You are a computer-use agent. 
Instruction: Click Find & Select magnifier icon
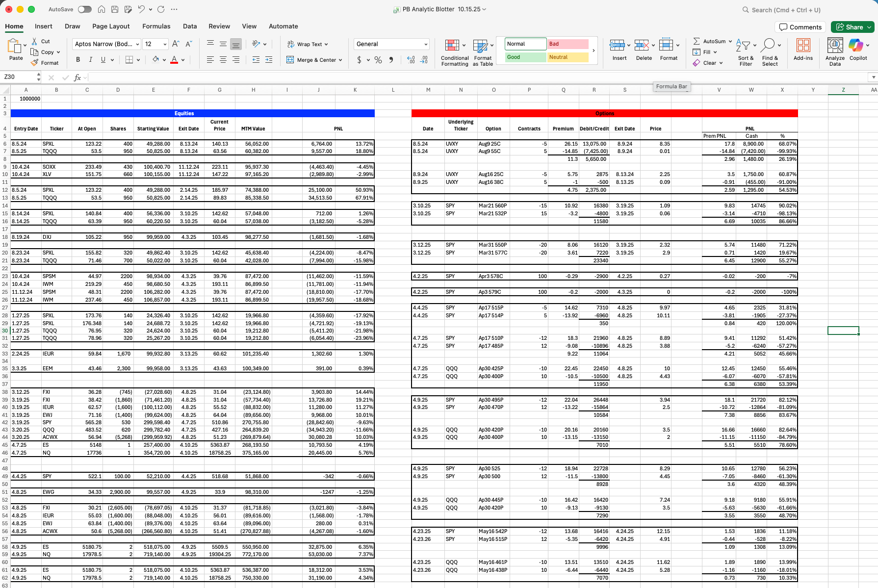point(769,45)
